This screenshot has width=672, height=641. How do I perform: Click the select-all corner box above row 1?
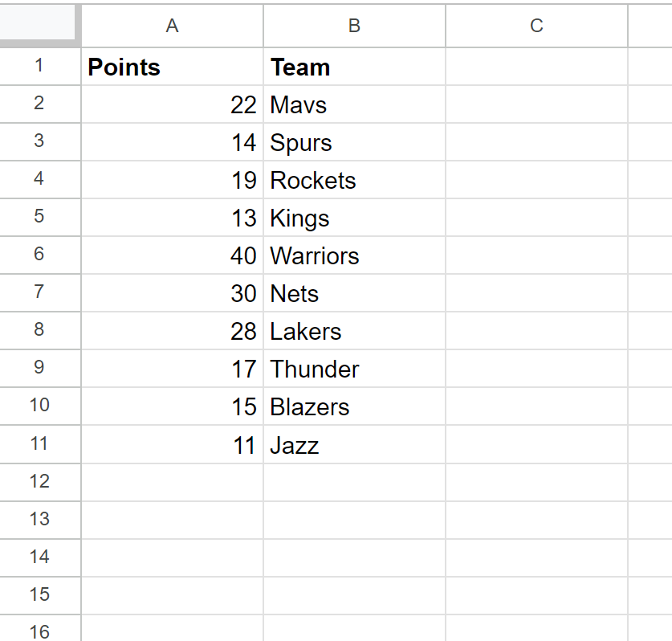40,26
